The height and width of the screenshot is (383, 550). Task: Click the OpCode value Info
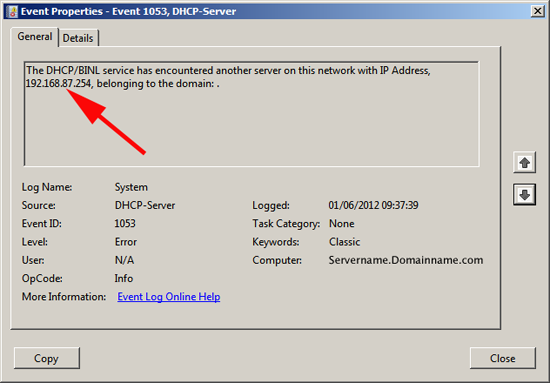click(x=124, y=278)
